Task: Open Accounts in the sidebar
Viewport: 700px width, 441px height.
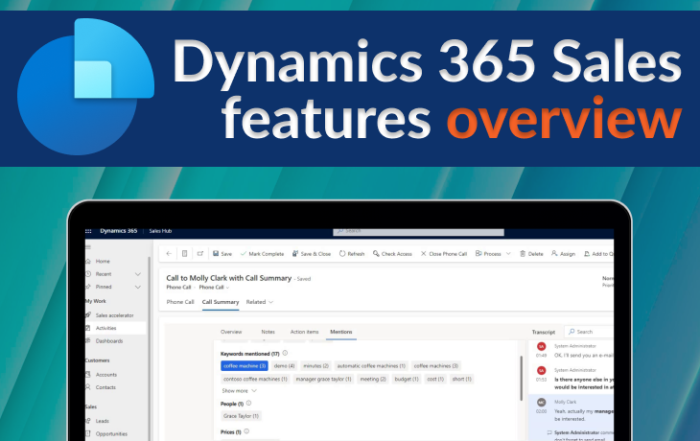Action: pyautogui.click(x=106, y=374)
